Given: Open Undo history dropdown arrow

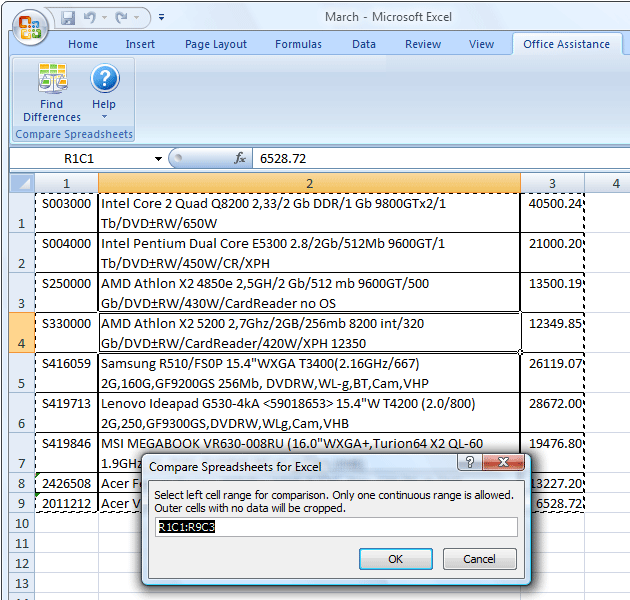Looking at the screenshot, I should click(104, 17).
